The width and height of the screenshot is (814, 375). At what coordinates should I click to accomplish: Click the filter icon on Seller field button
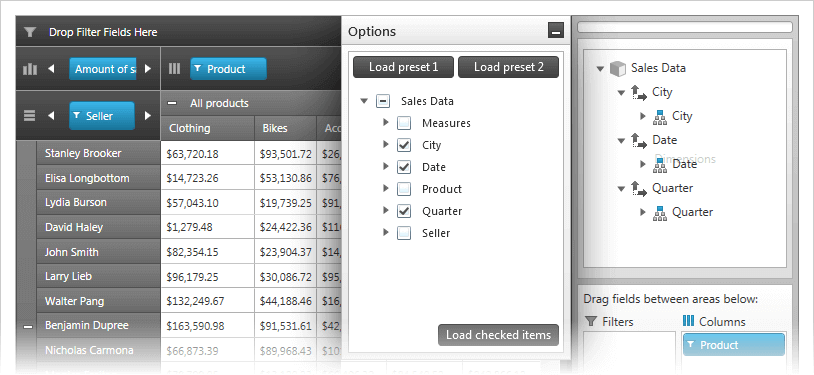77,115
